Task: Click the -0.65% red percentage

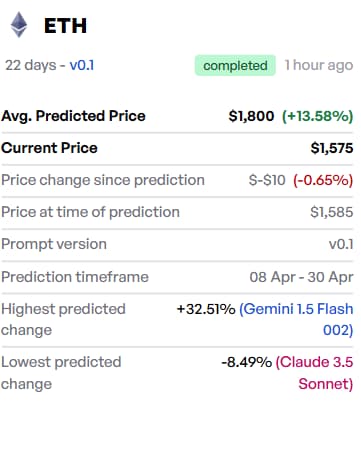Action: point(323,180)
